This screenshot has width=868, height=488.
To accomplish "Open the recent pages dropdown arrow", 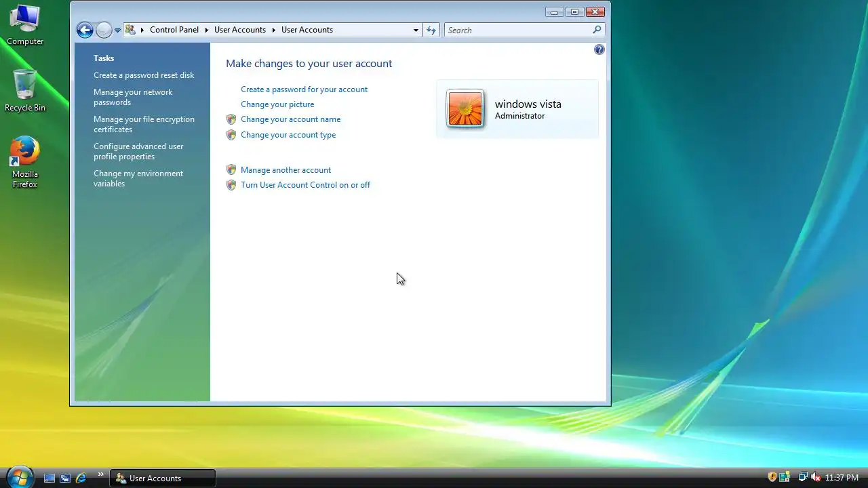I will coord(117,30).
